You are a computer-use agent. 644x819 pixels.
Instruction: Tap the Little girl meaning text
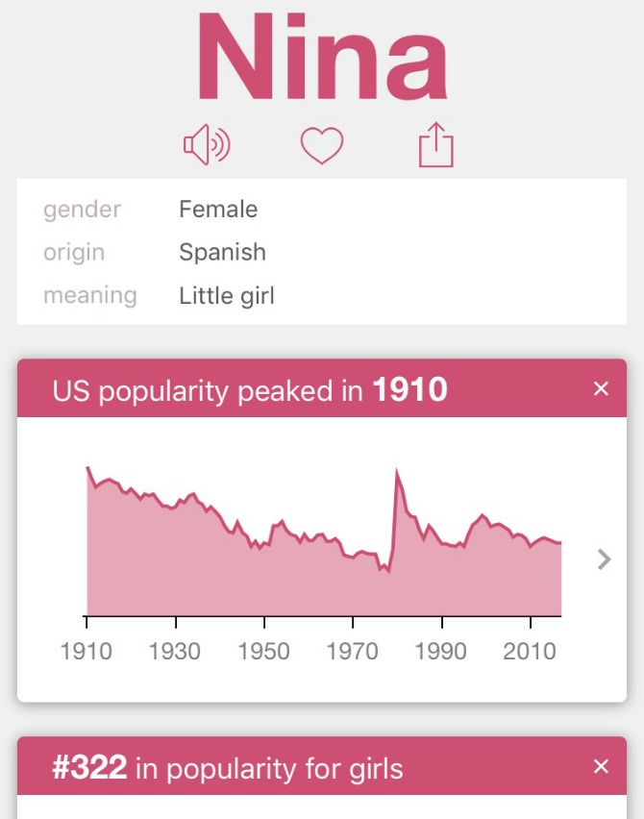(x=227, y=296)
